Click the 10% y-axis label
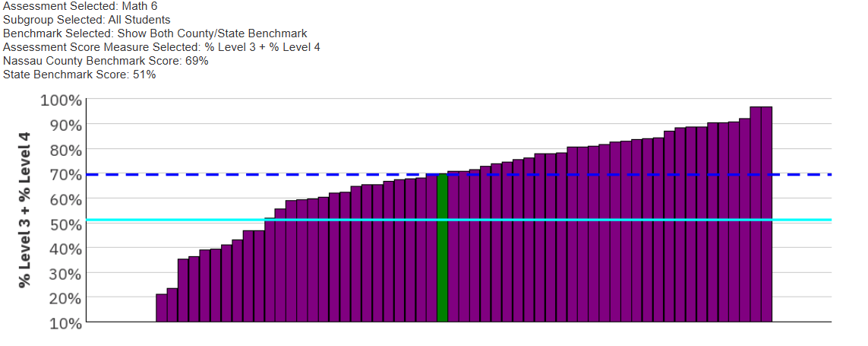 pos(65,323)
